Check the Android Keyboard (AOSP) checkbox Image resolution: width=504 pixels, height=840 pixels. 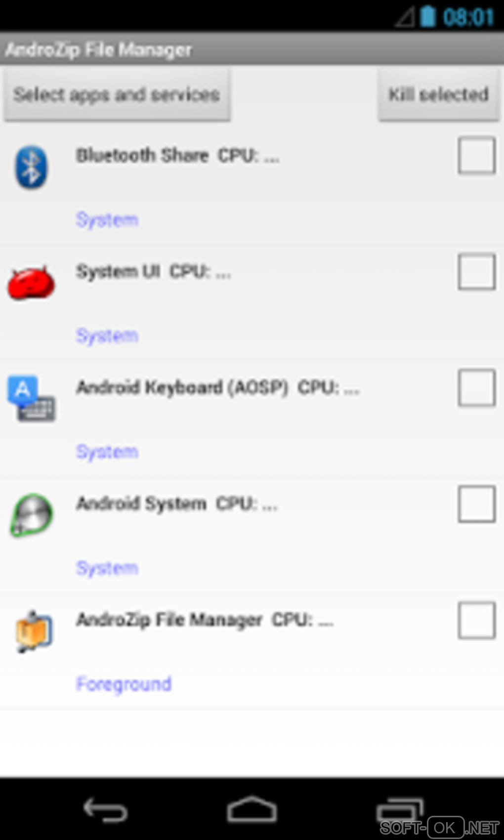pyautogui.click(x=476, y=388)
